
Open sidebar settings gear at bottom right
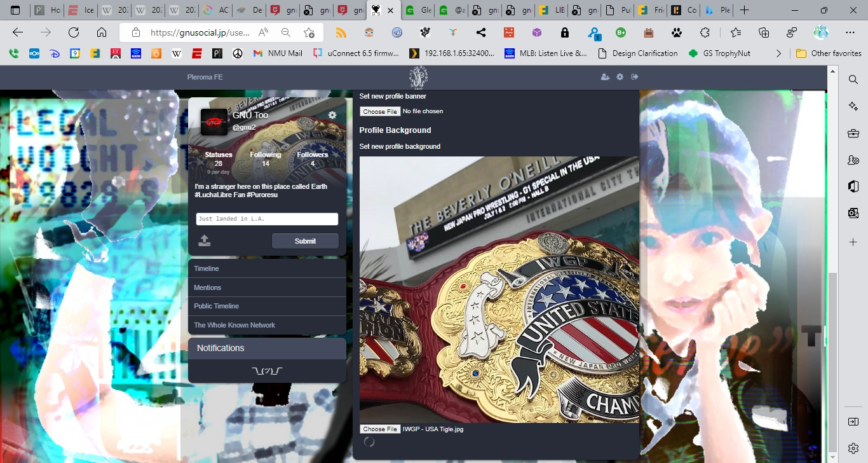point(853,448)
